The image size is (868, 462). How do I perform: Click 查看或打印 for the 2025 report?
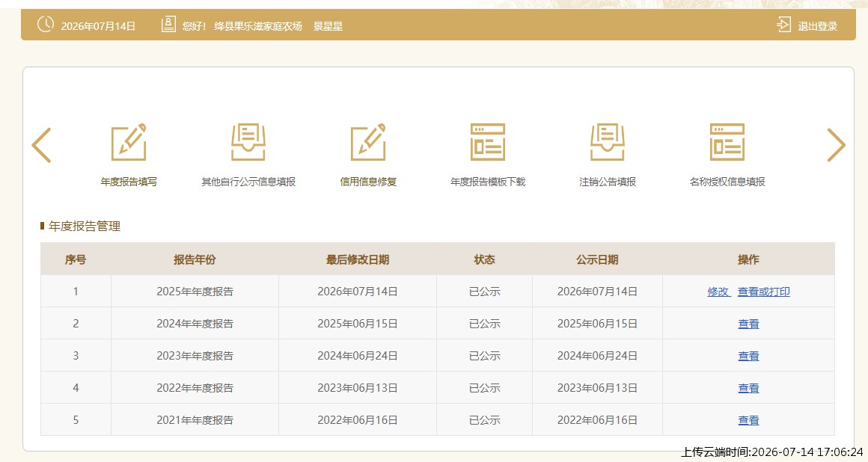point(763,292)
